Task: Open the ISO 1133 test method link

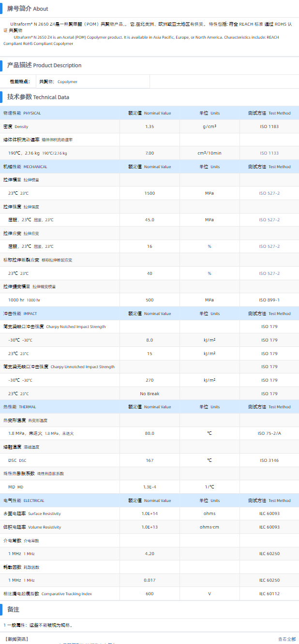Action: (x=269, y=153)
